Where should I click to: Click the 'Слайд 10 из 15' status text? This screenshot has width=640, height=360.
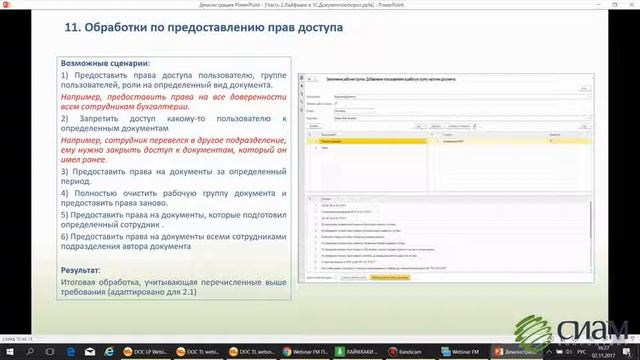[17, 339]
